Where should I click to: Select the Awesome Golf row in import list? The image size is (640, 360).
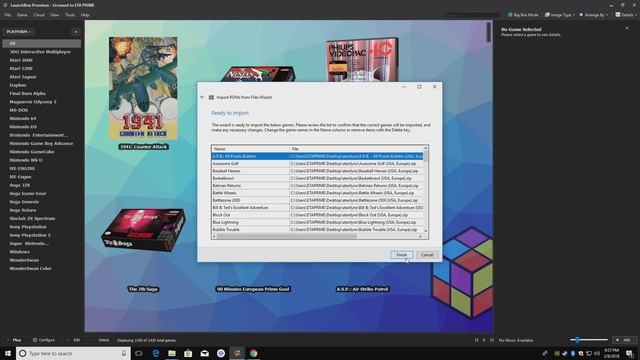(x=318, y=164)
